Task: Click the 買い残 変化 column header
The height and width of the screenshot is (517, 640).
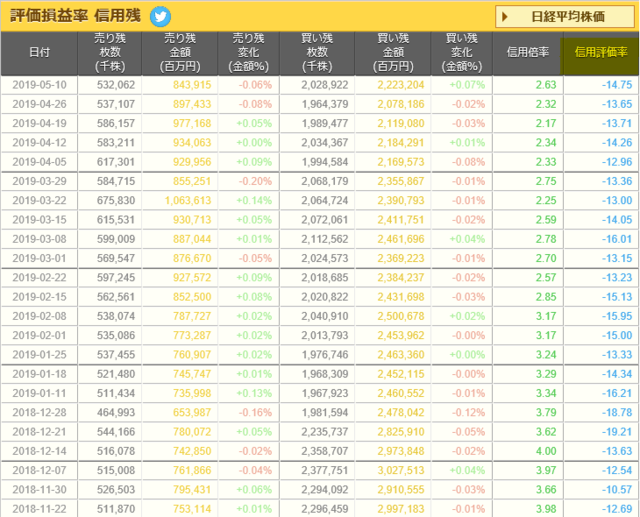Action: [463, 51]
